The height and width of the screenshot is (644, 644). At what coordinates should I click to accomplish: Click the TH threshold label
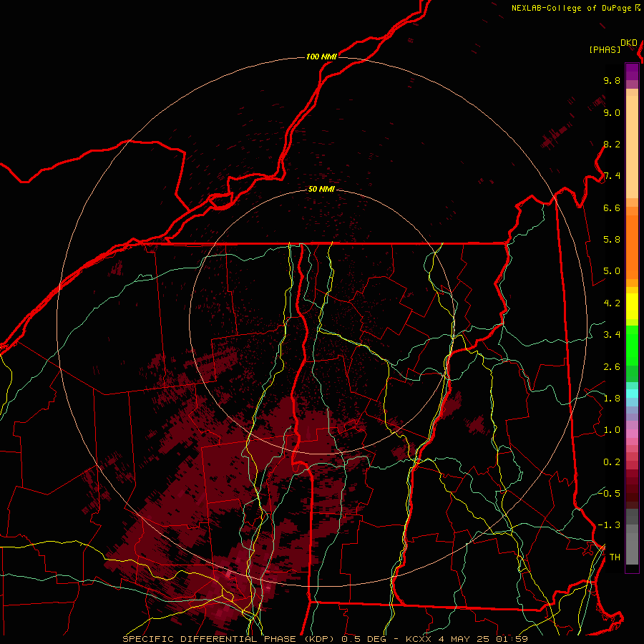pos(615,557)
